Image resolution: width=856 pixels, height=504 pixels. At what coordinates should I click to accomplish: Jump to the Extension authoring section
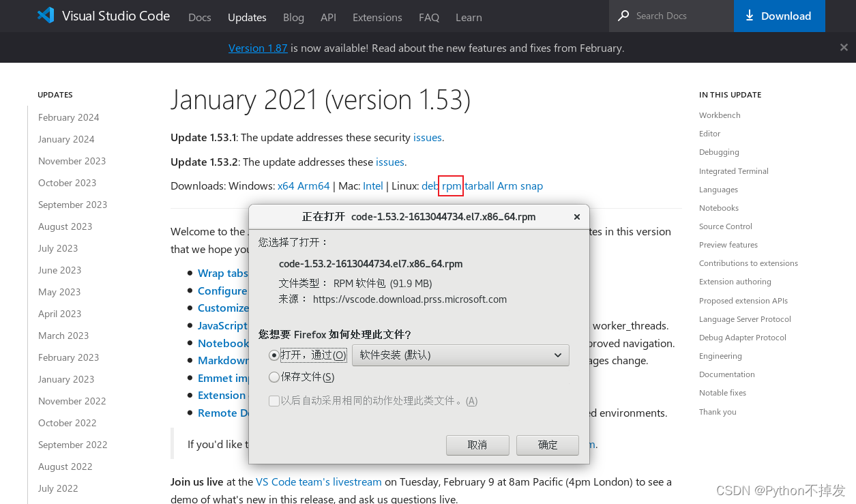click(x=735, y=282)
